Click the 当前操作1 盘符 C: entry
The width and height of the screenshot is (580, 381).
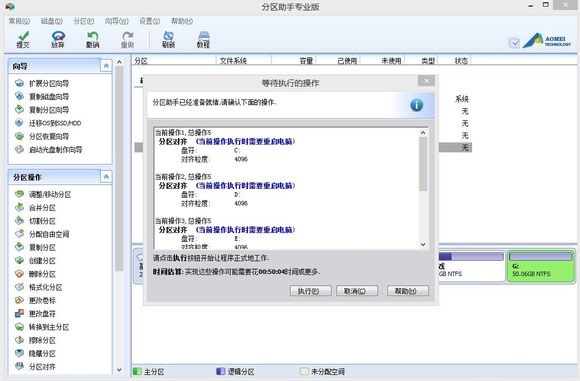[x=211, y=150]
